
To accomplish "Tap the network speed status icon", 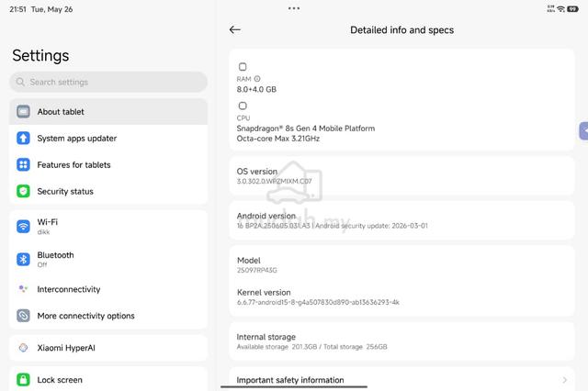I will 551,9.
